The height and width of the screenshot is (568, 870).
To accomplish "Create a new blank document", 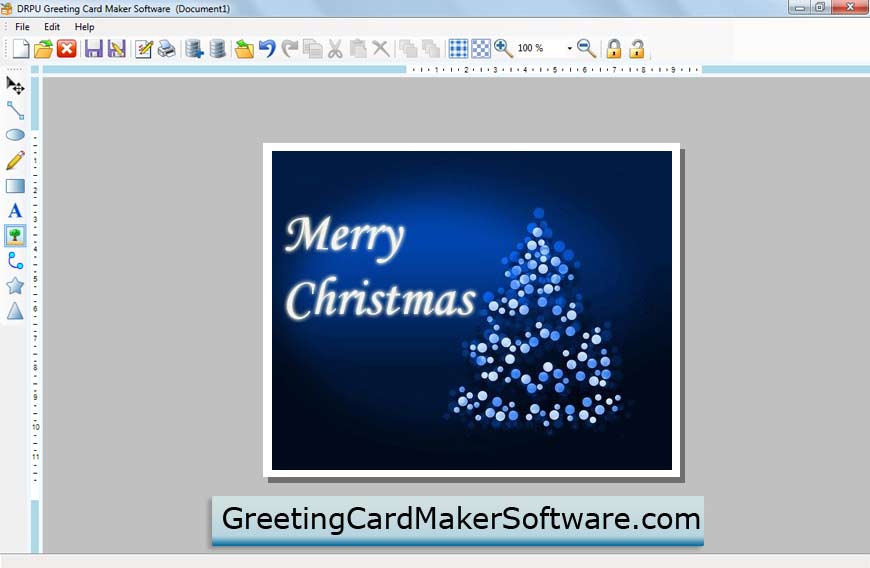I will [21, 49].
